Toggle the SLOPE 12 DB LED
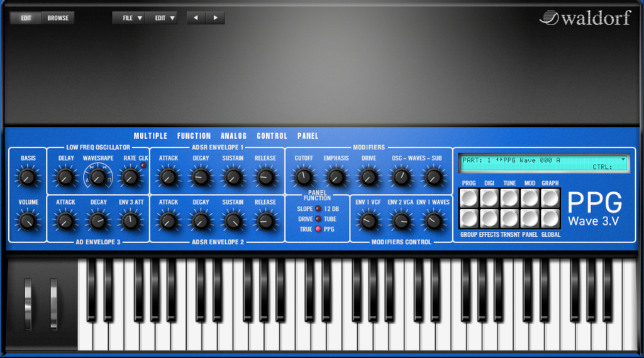Image resolution: width=644 pixels, height=358 pixels. pos(318,209)
